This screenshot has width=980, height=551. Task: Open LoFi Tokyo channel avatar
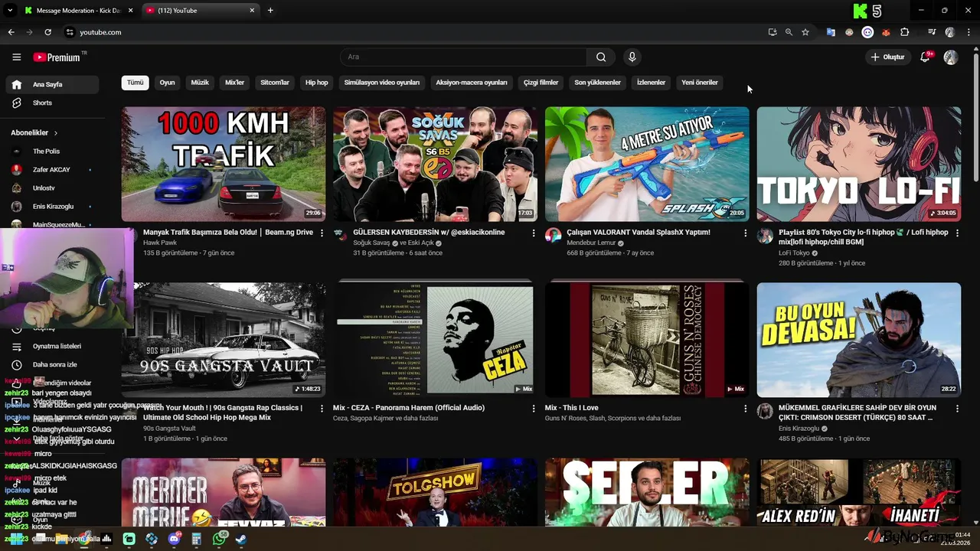[765, 236]
